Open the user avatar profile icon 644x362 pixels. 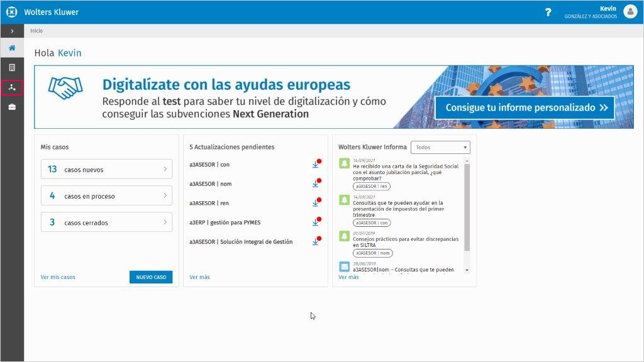click(630, 11)
